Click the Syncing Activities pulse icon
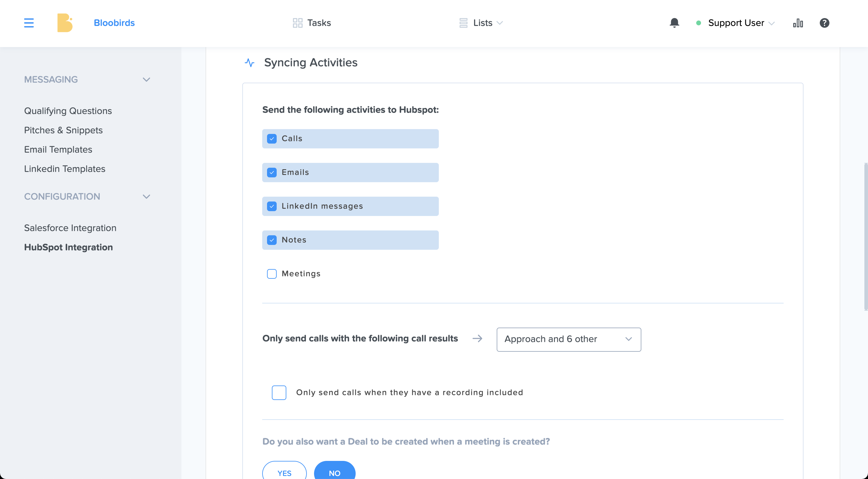This screenshot has height=479, width=868. coord(249,63)
